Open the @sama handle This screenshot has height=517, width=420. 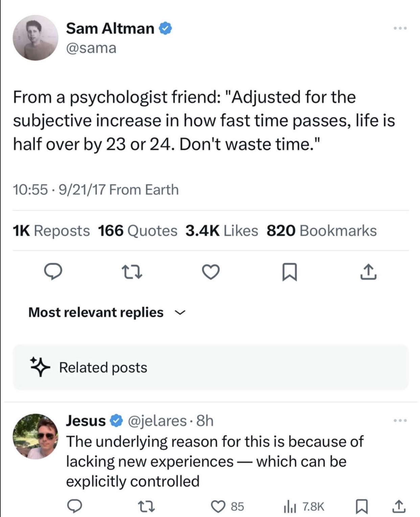pos(91,48)
